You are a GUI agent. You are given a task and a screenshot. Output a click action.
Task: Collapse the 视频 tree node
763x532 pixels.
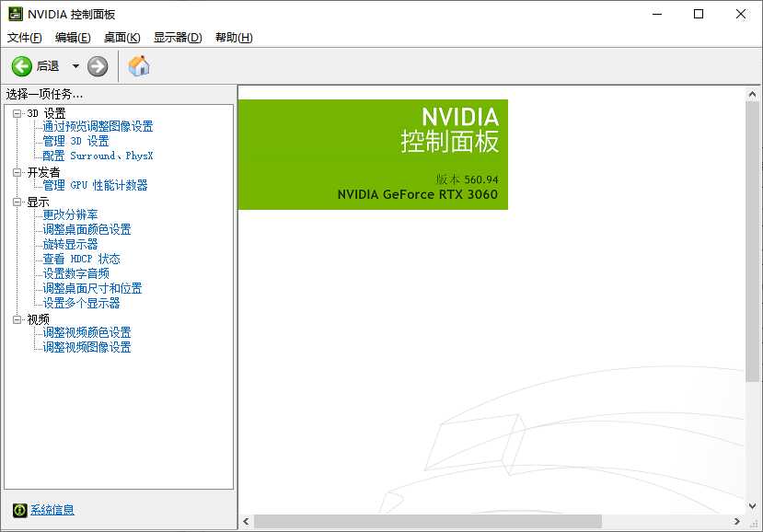pyautogui.click(x=17, y=319)
